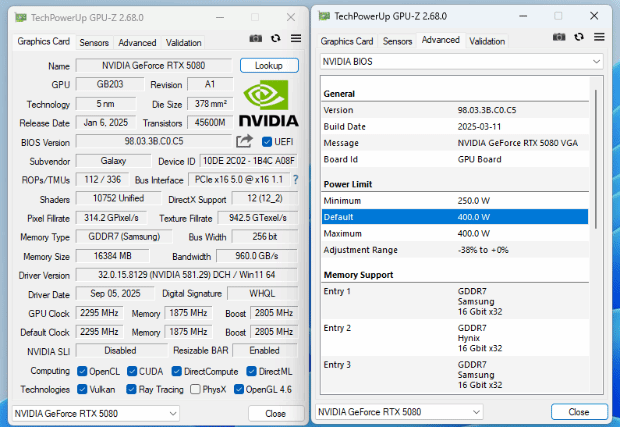Open the hamburger menu in left window
This screenshot has height=427, width=620.
coord(295,38)
